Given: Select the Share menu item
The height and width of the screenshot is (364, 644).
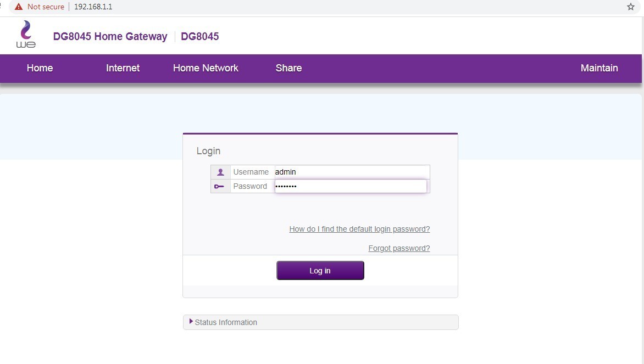Looking at the screenshot, I should click(x=288, y=68).
